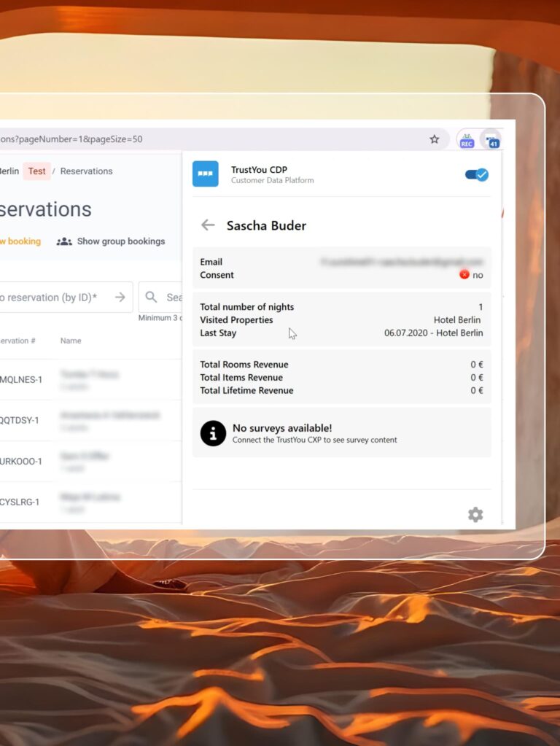The image size is (560, 746).
Task: Click the Customer Data Platform subtitle
Action: (x=273, y=180)
